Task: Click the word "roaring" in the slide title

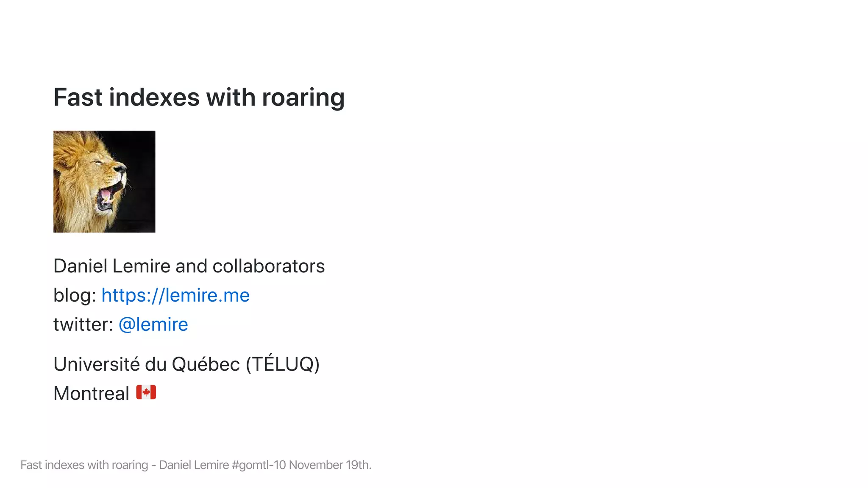Action: [x=303, y=97]
